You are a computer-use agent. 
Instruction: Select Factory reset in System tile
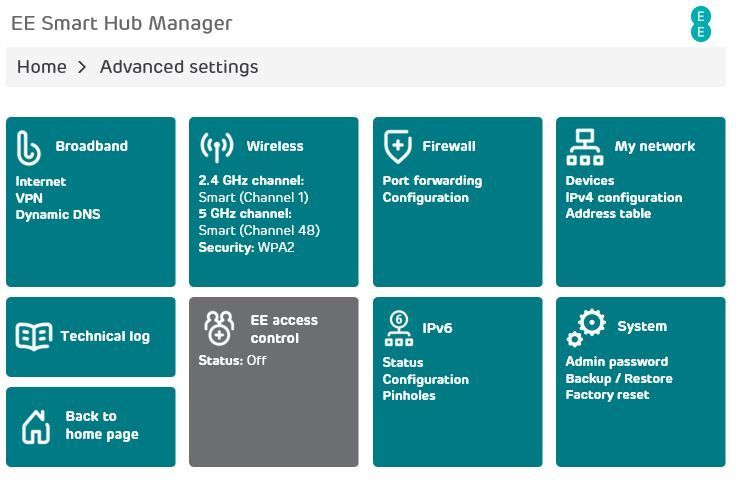[607, 395]
